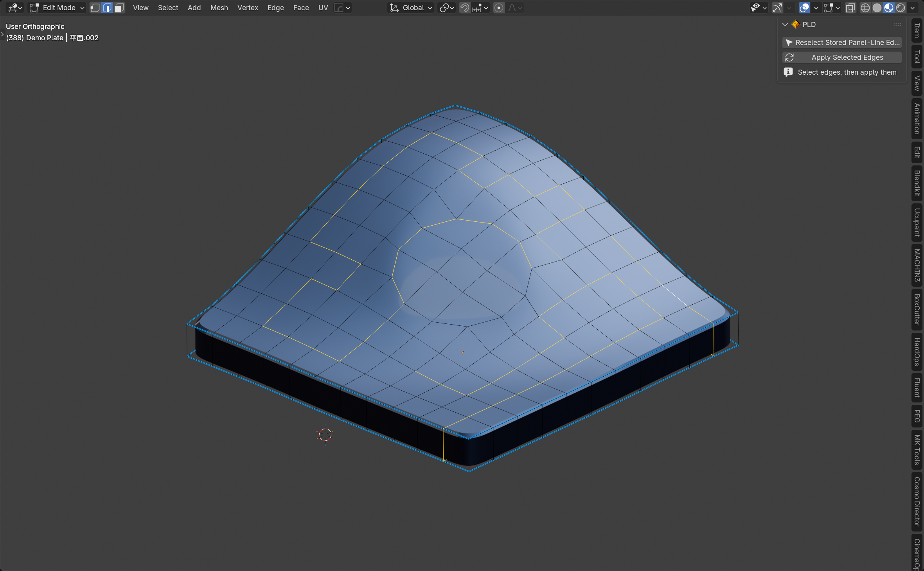The height and width of the screenshot is (571, 924).
Task: Open viewport shading options dropdown
Action: (913, 8)
